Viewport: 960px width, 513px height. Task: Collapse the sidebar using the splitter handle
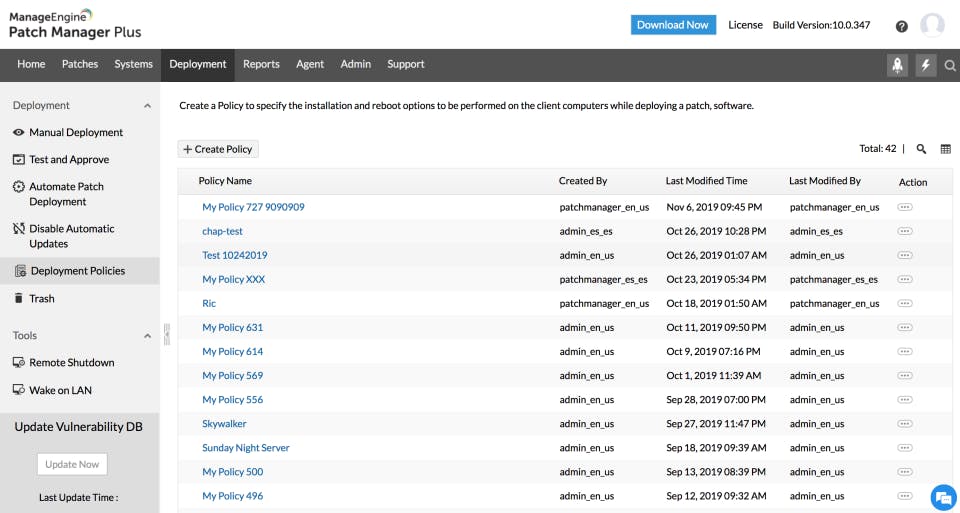click(x=167, y=334)
